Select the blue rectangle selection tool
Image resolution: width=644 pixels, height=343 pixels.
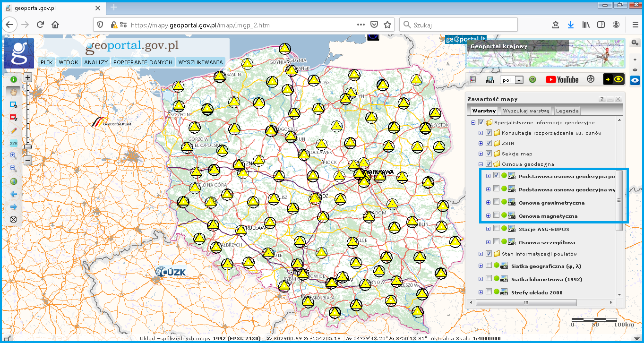(14, 105)
